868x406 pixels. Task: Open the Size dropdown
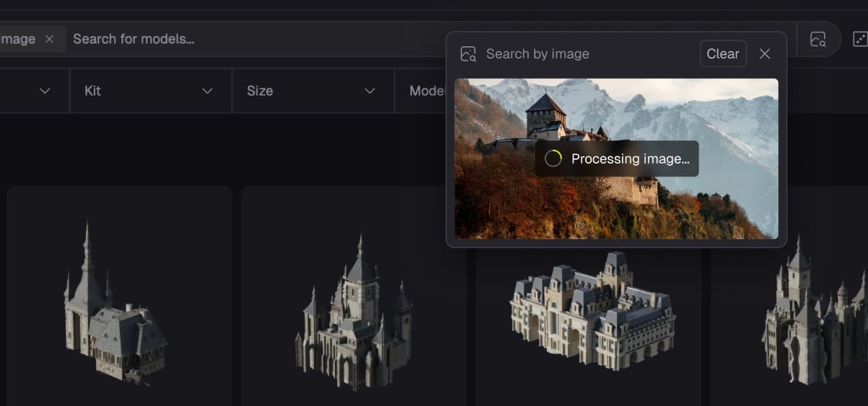click(x=312, y=90)
